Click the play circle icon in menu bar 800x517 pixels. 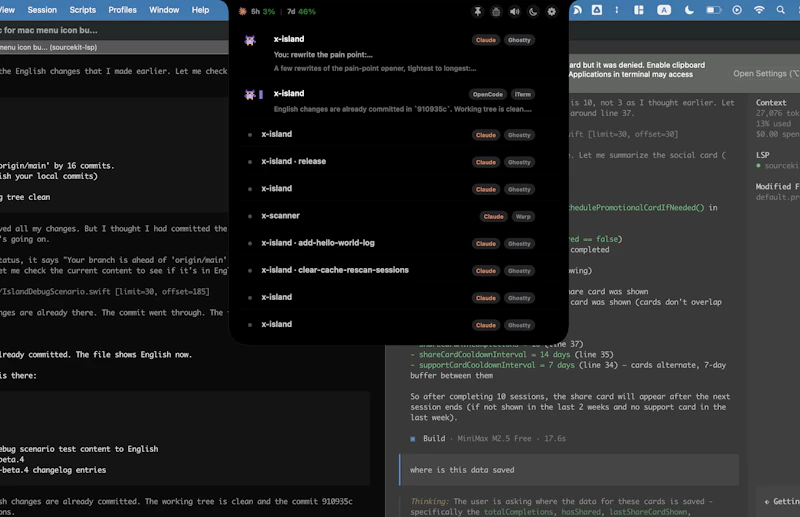(x=737, y=10)
